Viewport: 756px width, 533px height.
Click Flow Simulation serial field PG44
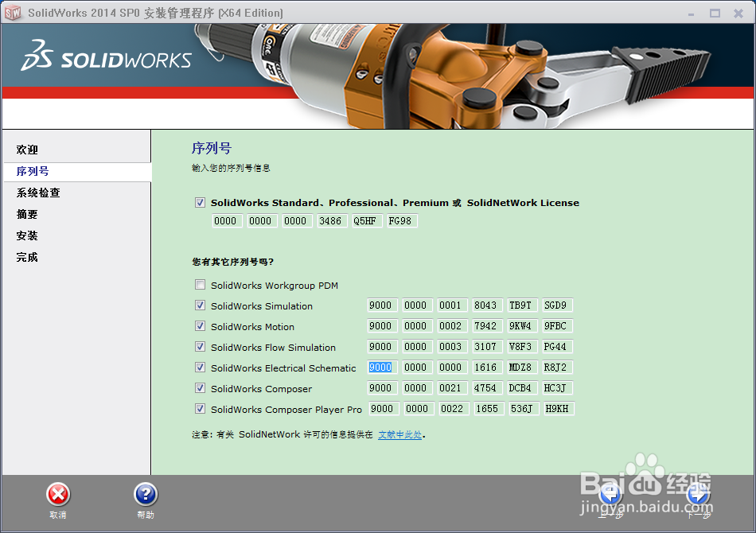click(x=557, y=347)
